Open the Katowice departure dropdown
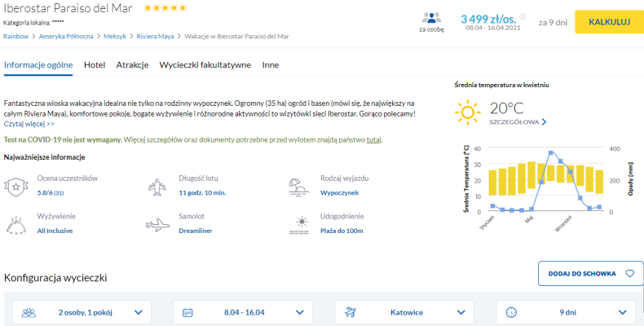Screen dimensions: 644x326 point(404,312)
